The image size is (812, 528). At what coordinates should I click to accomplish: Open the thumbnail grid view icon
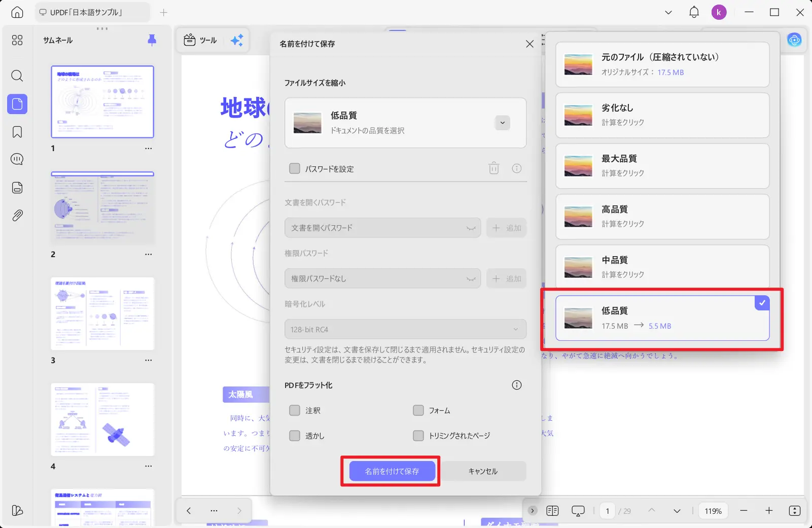[17, 40]
